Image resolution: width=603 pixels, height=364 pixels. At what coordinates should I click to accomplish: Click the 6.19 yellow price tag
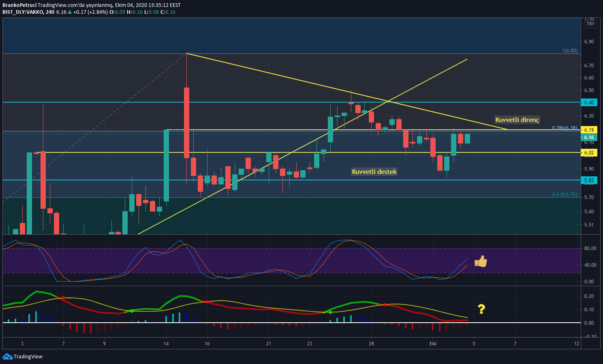589,130
